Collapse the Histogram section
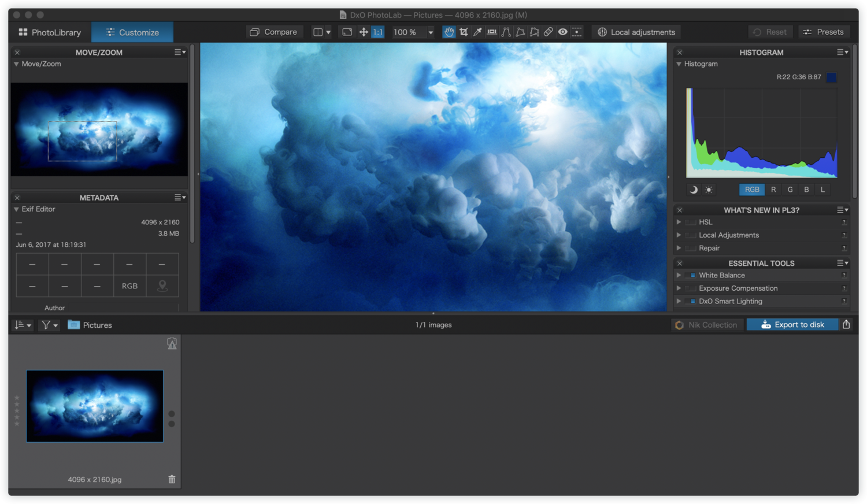The width and height of the screenshot is (867, 504). coord(679,64)
